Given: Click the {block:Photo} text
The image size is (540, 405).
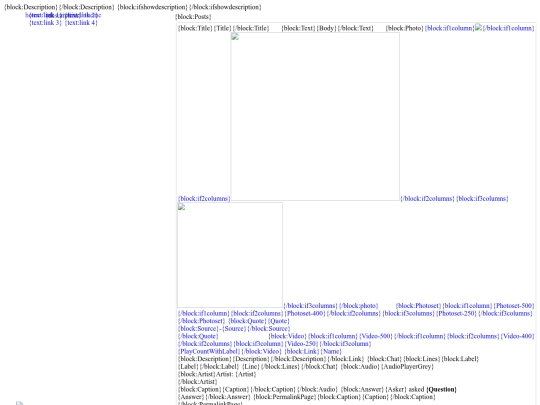Looking at the screenshot, I should click(x=405, y=28).
